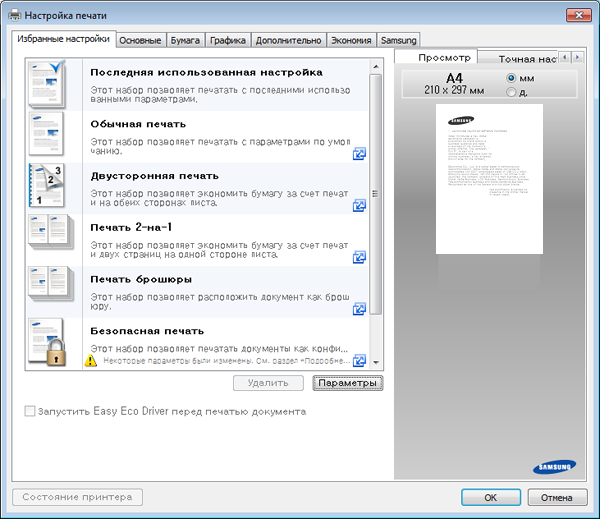The height and width of the screenshot is (519, 600).
Task: Click the Состояние принтера button
Action: pyautogui.click(x=78, y=497)
